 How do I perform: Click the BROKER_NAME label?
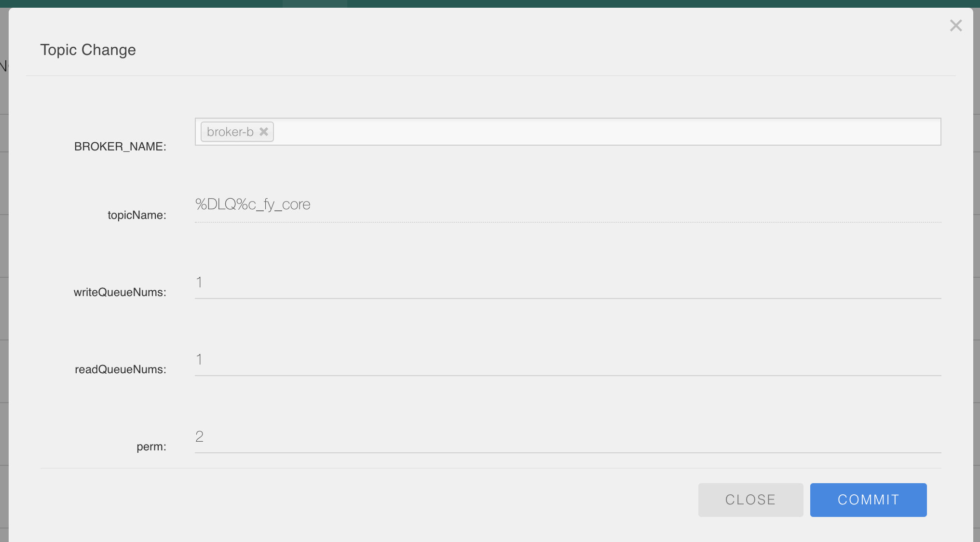(x=120, y=147)
